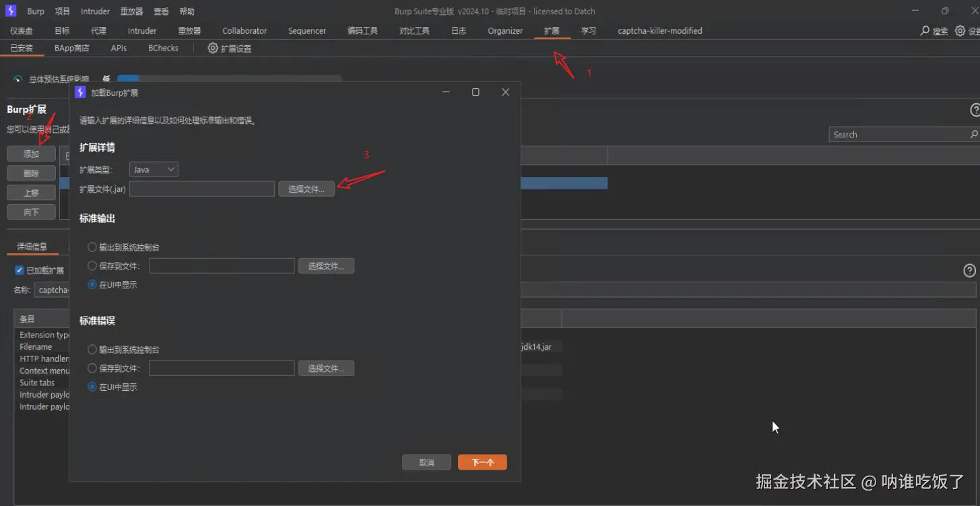Open the 扩展设置 gear icon
Image resolution: width=980 pixels, height=506 pixels.
pyautogui.click(x=213, y=49)
